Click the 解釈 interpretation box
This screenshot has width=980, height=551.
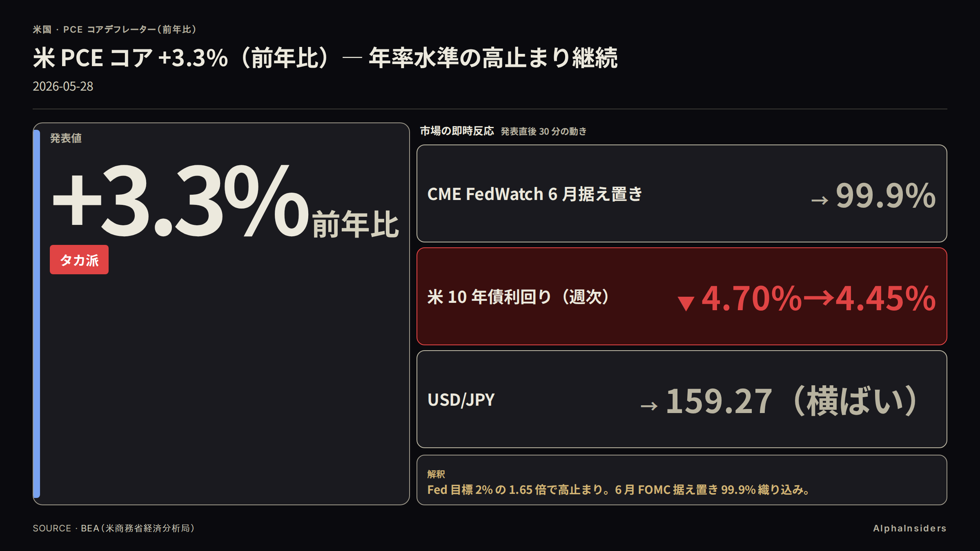click(682, 480)
